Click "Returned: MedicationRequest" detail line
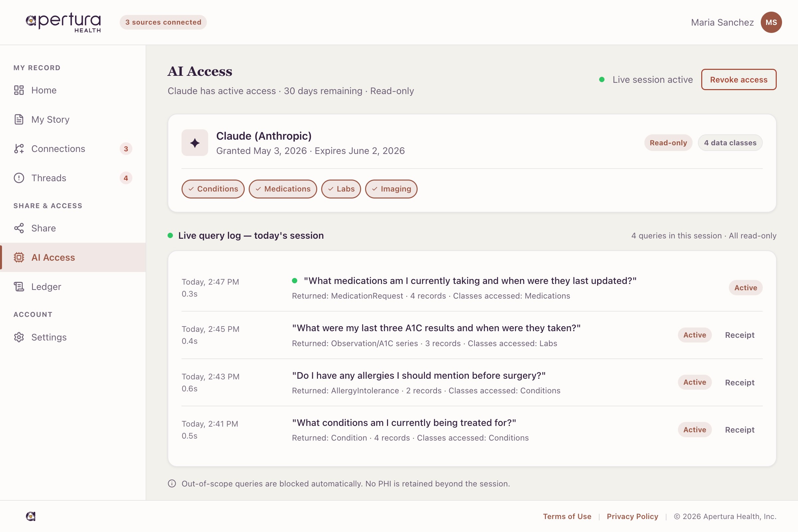This screenshot has width=798, height=532. point(431,296)
